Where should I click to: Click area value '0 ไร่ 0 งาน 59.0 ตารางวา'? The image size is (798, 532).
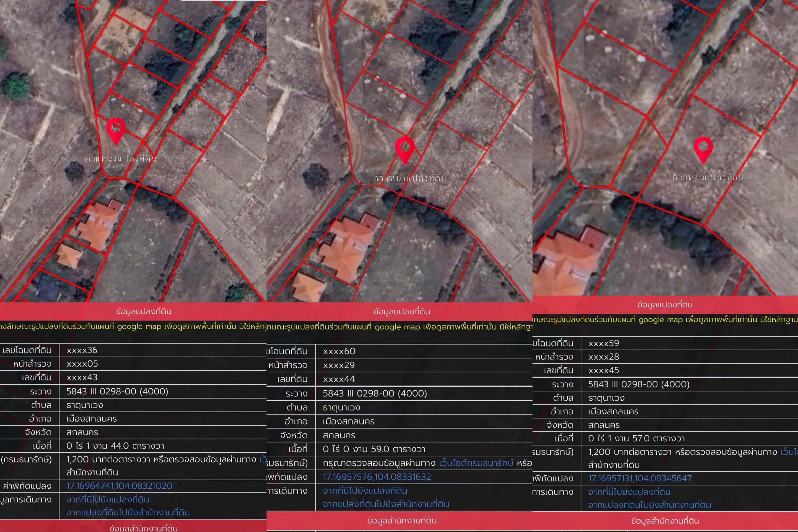[x=374, y=449]
